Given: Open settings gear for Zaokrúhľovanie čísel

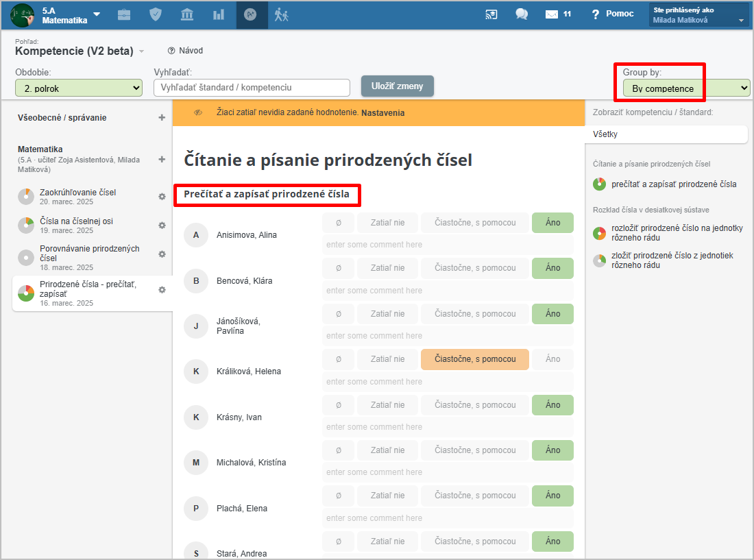Looking at the screenshot, I should pos(162,197).
